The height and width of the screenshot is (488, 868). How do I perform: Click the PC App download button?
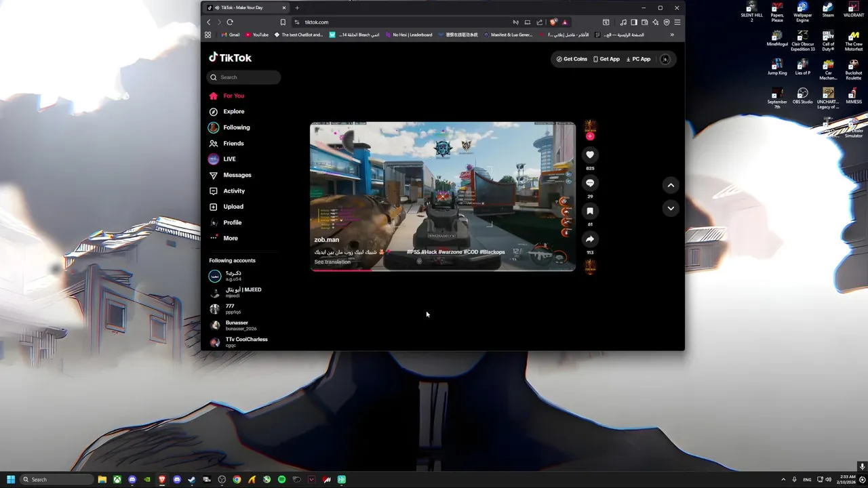pos(638,59)
